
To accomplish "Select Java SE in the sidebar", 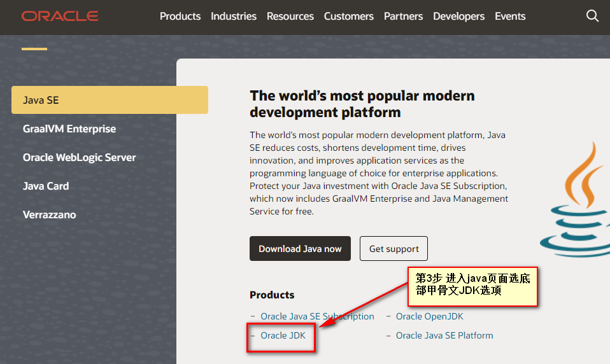I will (110, 100).
